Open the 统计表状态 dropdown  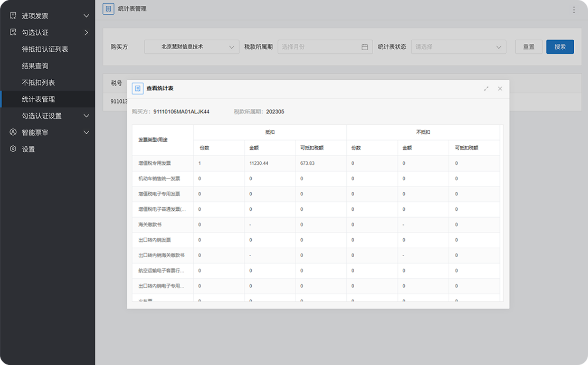click(458, 47)
